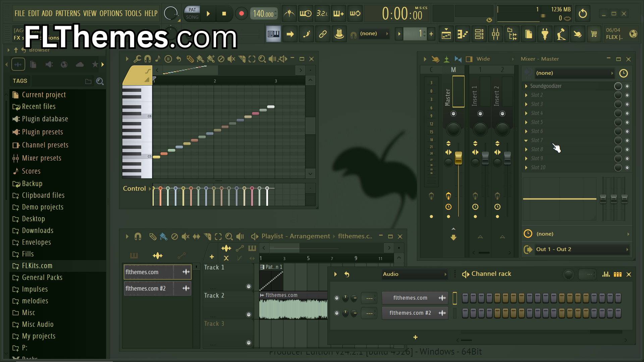This screenshot has width=644, height=362.
Task: Add a new channel with plus button
Action: click(x=415, y=337)
